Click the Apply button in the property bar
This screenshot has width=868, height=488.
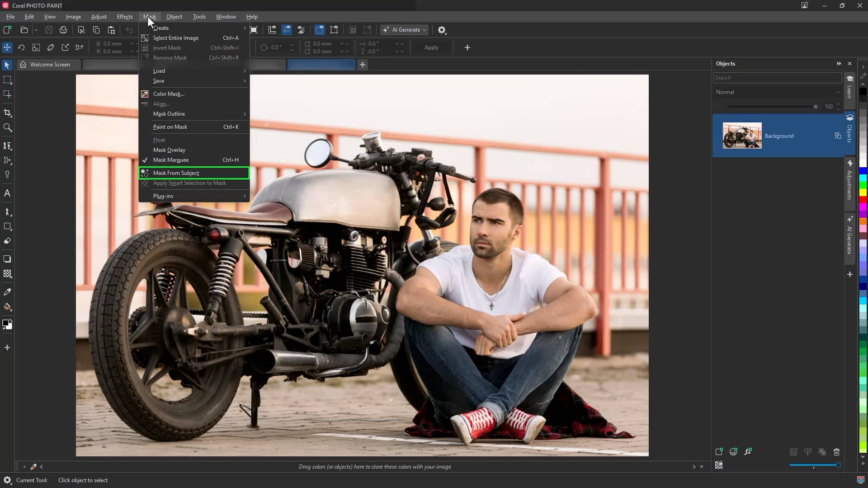pos(431,47)
